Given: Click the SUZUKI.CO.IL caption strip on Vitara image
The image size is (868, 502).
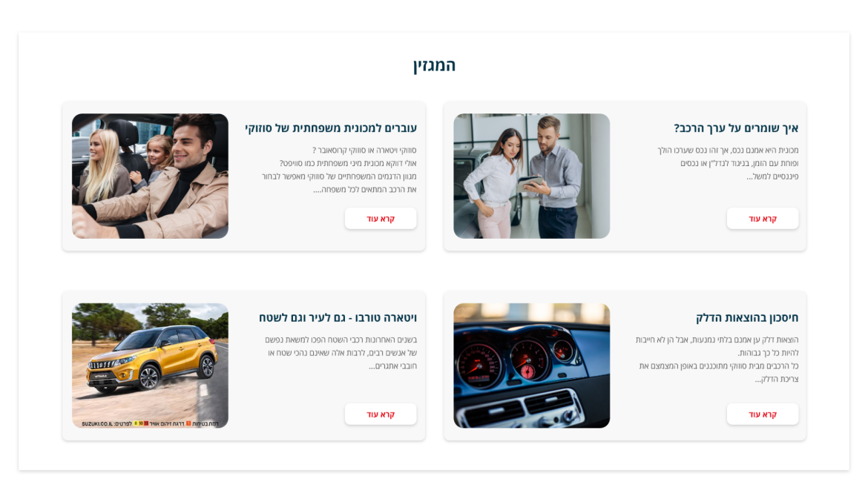Looking at the screenshot, I should click(150, 423).
